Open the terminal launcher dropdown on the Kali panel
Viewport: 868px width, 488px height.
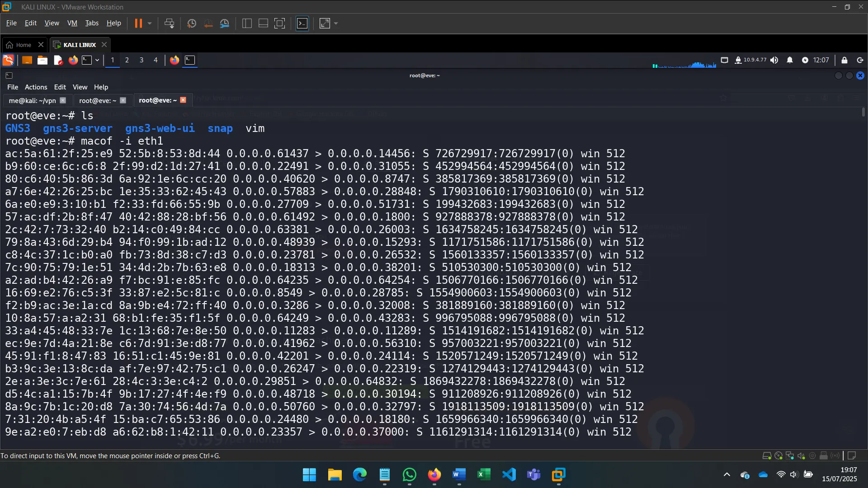coord(96,60)
